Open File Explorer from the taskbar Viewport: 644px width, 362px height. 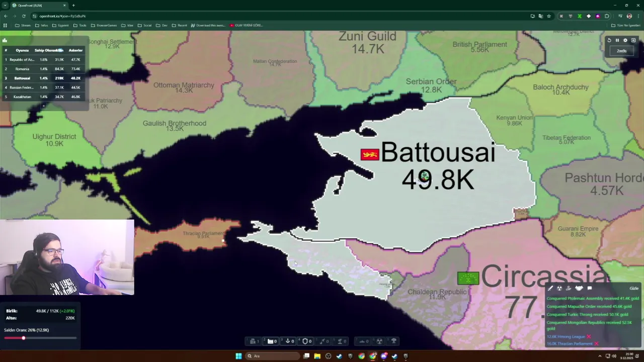tap(317, 356)
